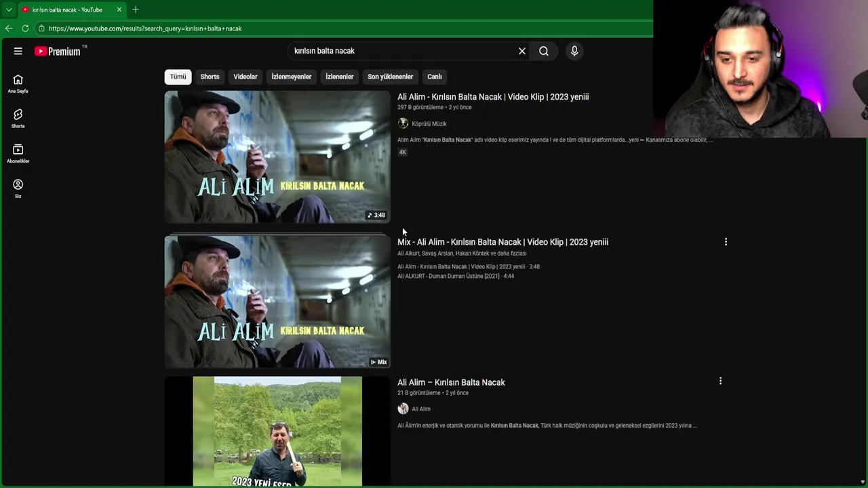Screen dimensions: 868x488
Task: Close the 'kırılsın balta nacak - YouTube' tab
Action: [x=119, y=9]
